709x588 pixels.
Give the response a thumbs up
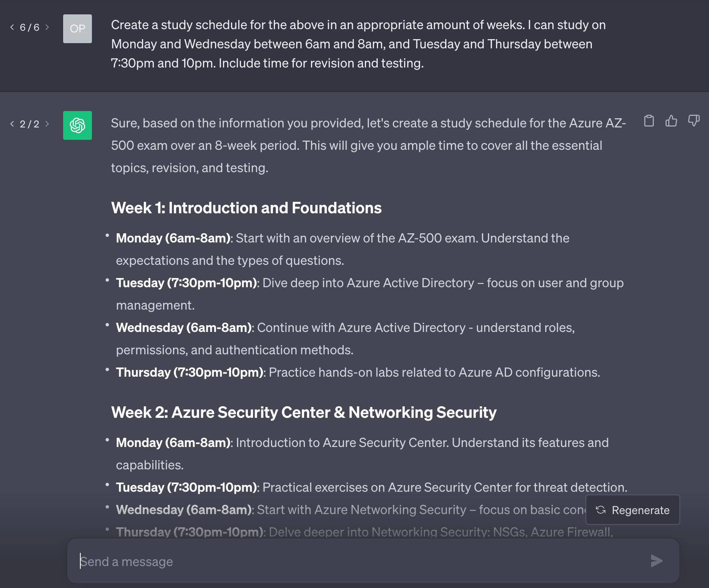tap(671, 121)
